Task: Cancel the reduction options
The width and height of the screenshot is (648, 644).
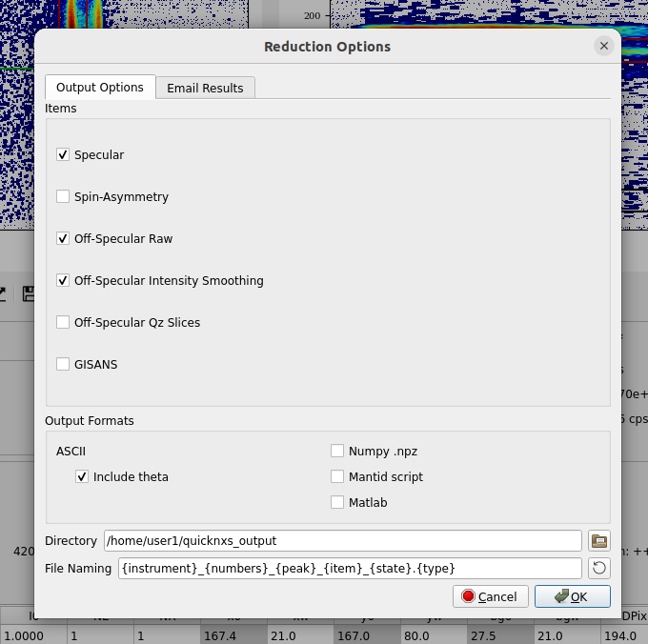Action: 491,596
